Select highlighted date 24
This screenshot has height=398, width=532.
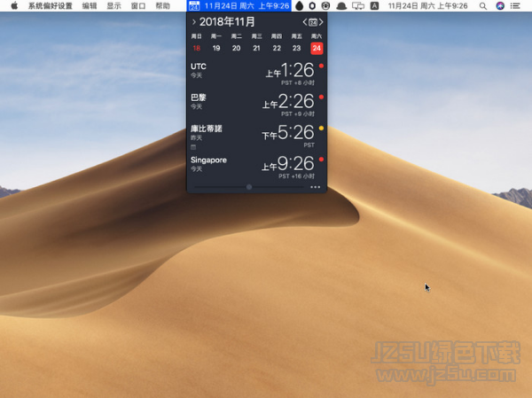[x=317, y=48]
